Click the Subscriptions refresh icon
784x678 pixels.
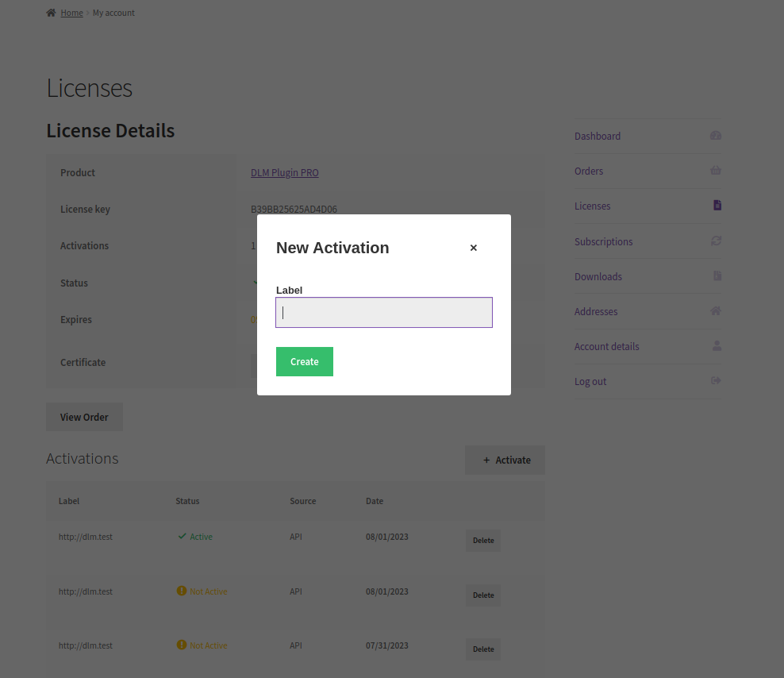pos(716,241)
